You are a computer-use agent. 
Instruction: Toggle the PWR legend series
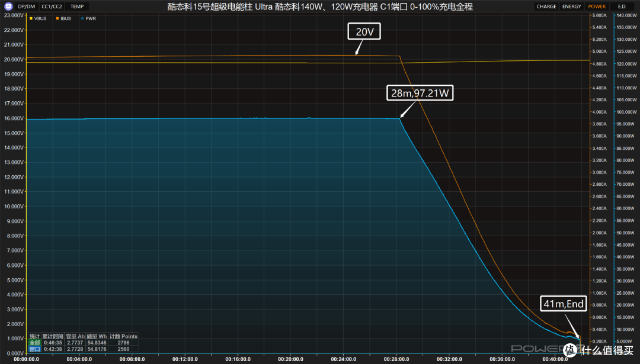coord(88,18)
